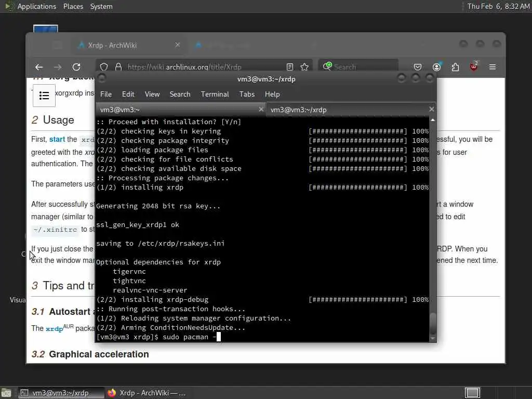Select the Xrdp - ArchWiki browser tab
The height and width of the screenshot is (399, 532).
[129, 45]
